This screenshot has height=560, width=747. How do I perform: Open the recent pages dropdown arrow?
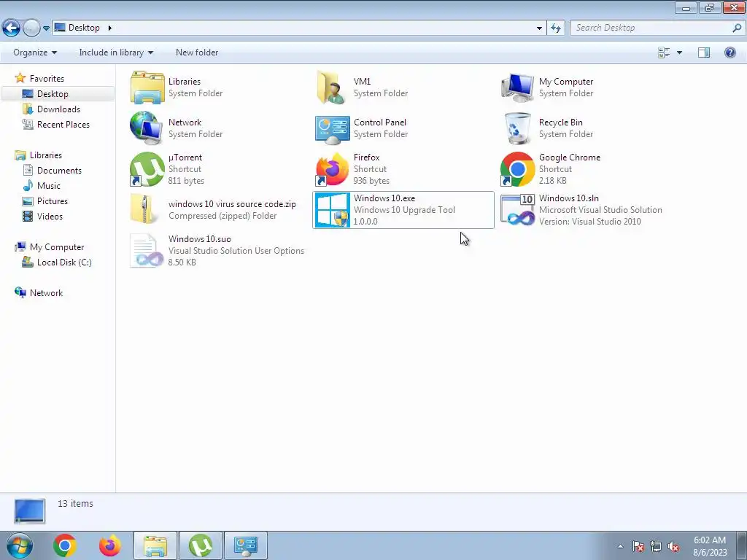[46, 28]
